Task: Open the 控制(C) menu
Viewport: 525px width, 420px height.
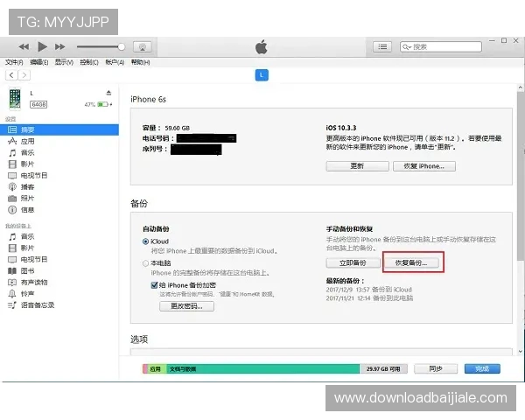Action: click(x=89, y=62)
